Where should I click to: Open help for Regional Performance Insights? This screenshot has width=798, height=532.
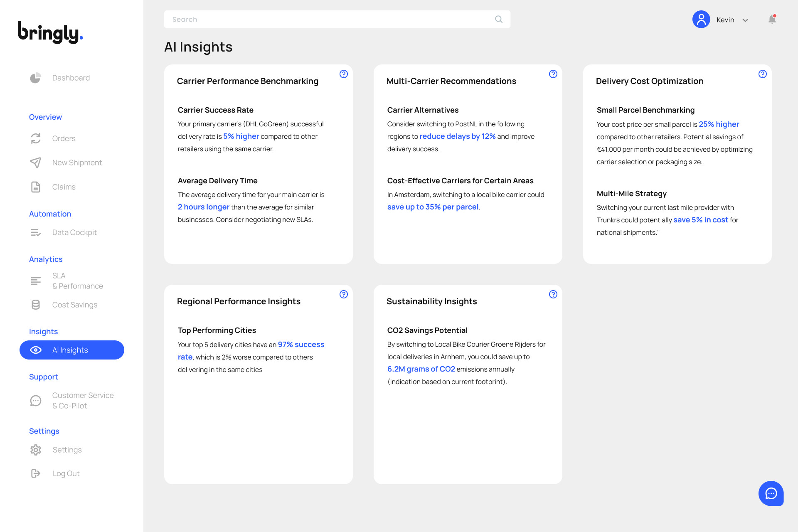coord(343,294)
